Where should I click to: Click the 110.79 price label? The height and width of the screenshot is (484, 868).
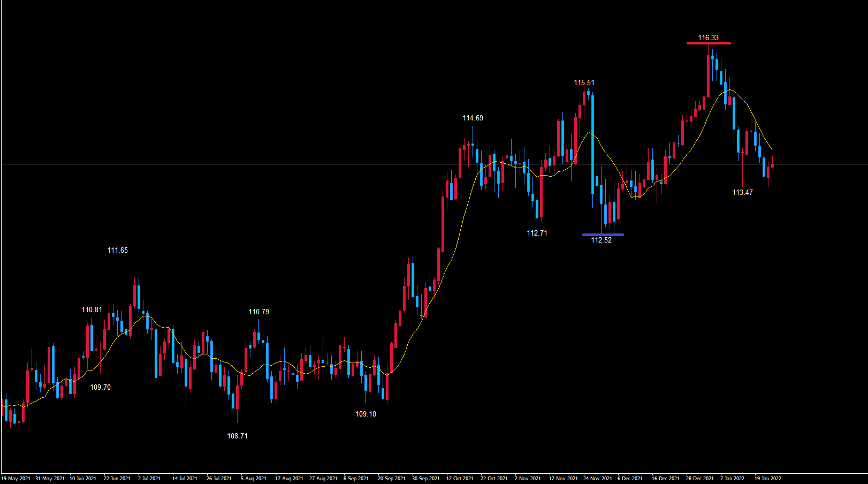[258, 312]
